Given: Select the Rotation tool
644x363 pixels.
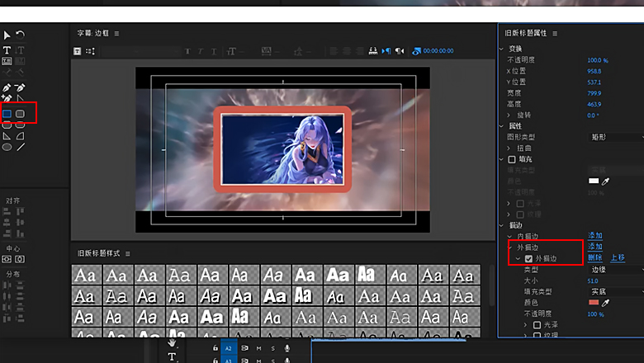Looking at the screenshot, I should [x=20, y=35].
